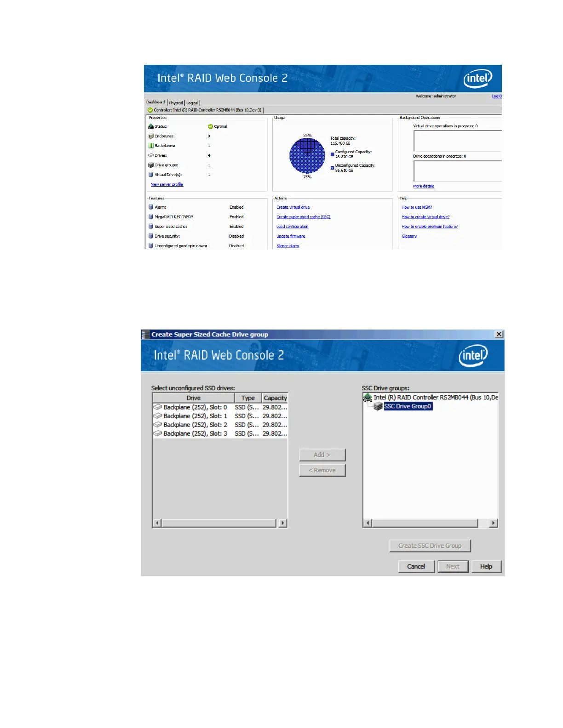Click the Cancel button

tap(416, 567)
